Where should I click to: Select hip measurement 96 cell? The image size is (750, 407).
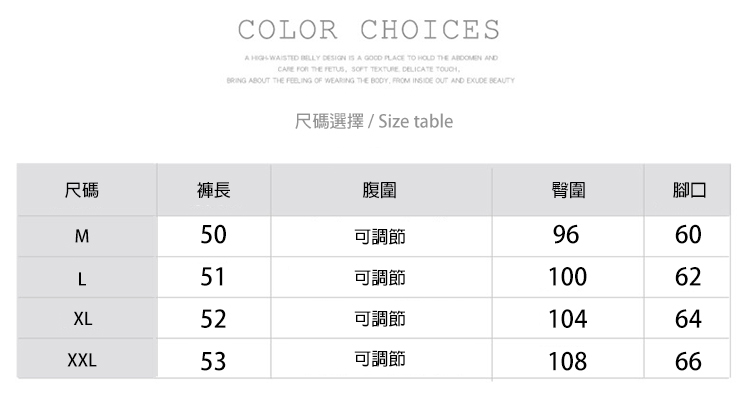click(566, 236)
